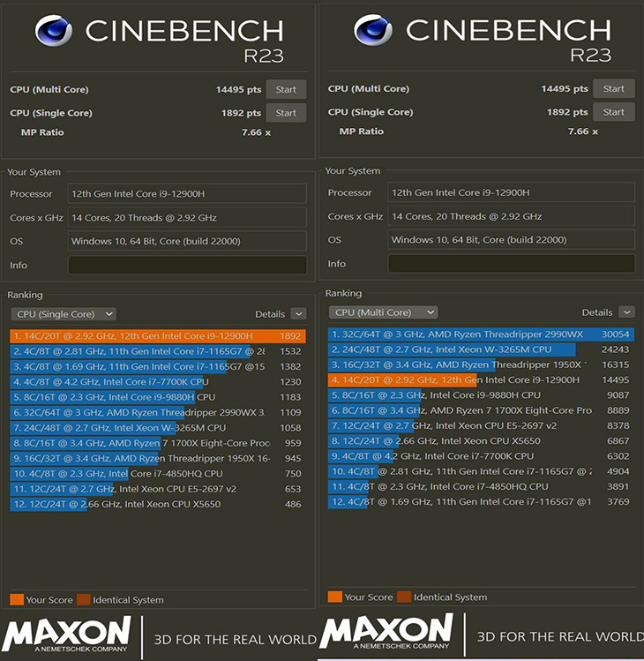Click the Info field in left window
644x661 pixels.
coord(188,265)
